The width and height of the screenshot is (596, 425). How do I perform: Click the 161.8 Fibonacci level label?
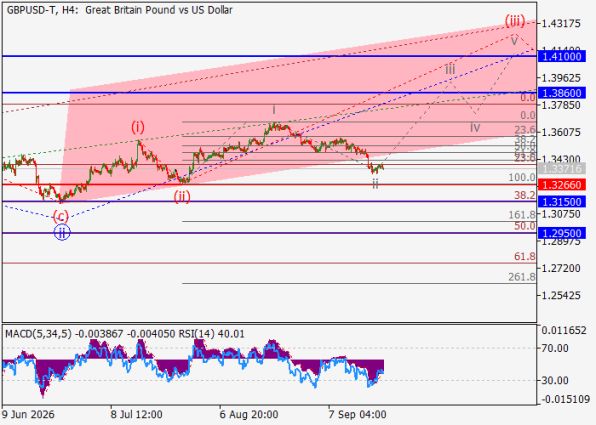[522, 215]
